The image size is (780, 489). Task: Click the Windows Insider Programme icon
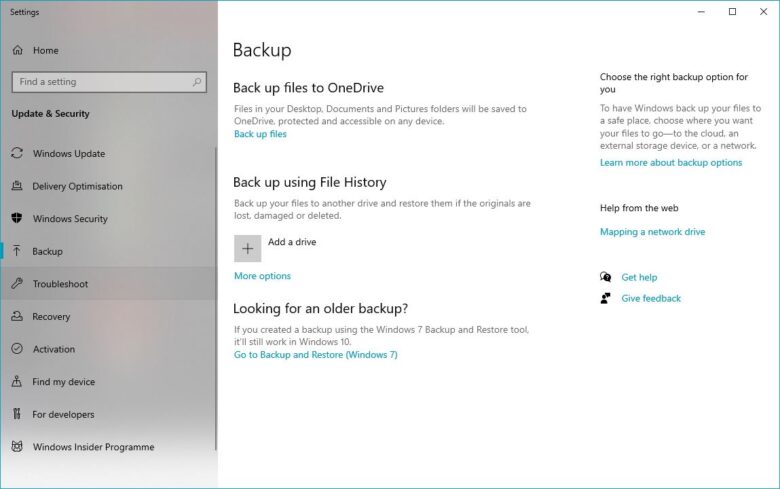[17, 447]
